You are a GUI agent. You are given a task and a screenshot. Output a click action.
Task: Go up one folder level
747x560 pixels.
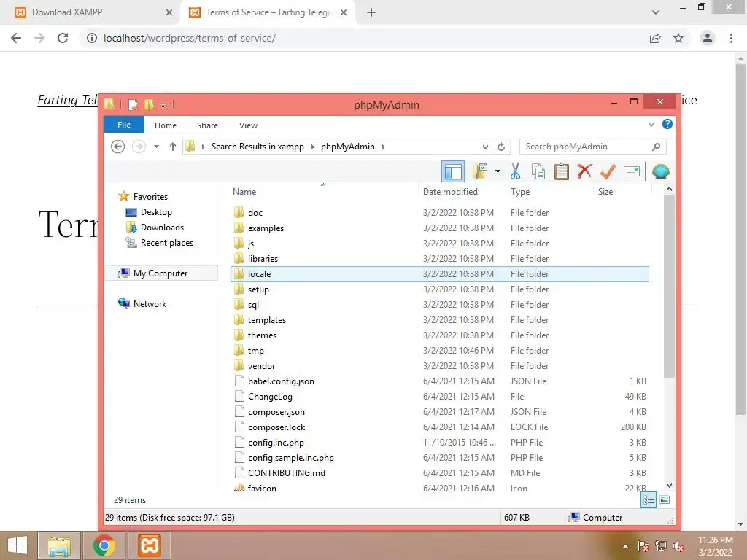172,147
